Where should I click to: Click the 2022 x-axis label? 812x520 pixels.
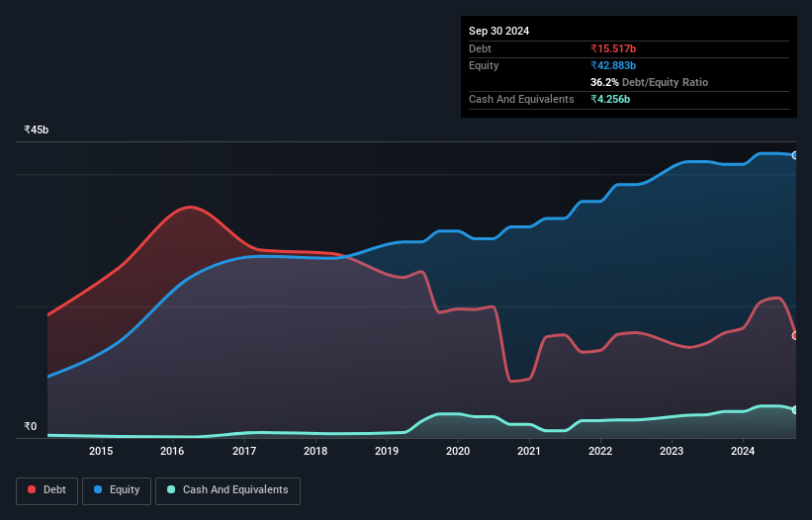tap(600, 451)
